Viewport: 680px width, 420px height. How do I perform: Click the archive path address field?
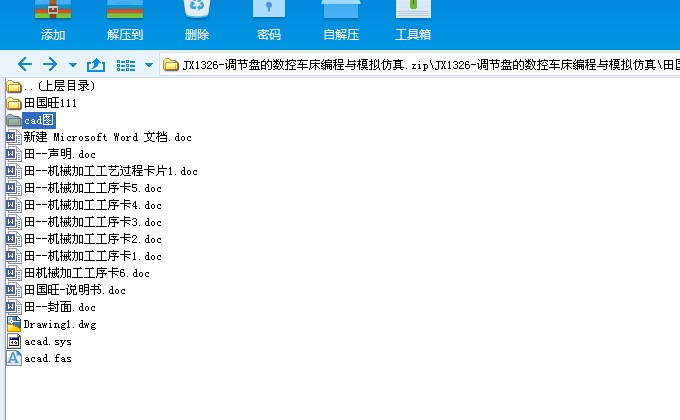click(420, 65)
